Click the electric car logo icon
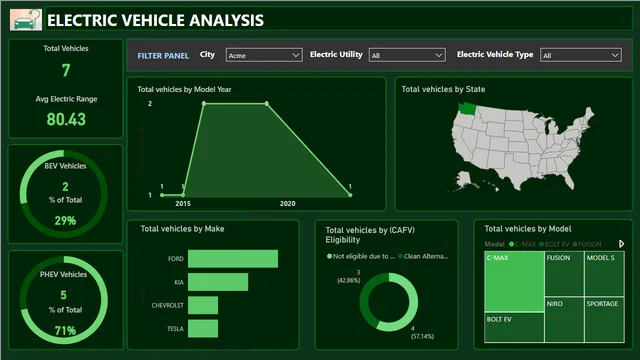 tap(26, 20)
